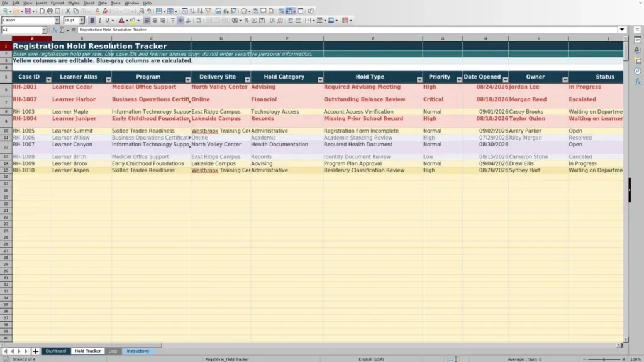Open a file via the Open folder icon
The image size is (644, 362).
[x=16, y=11]
